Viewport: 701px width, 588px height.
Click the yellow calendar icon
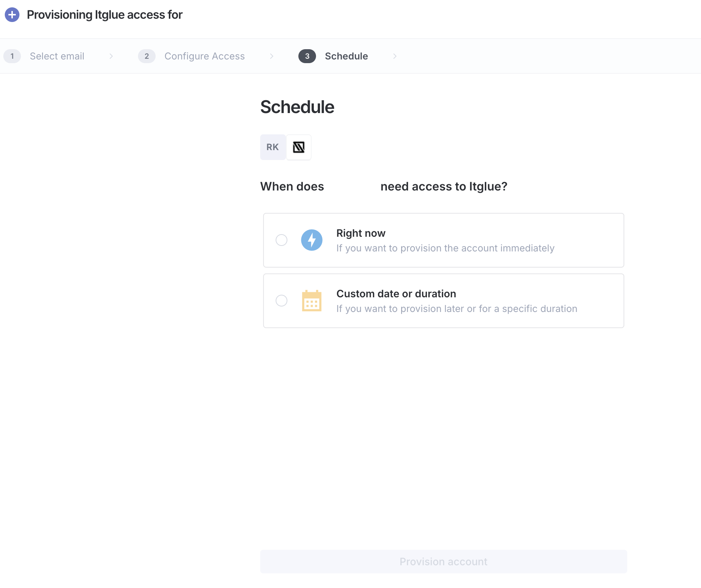[312, 301]
